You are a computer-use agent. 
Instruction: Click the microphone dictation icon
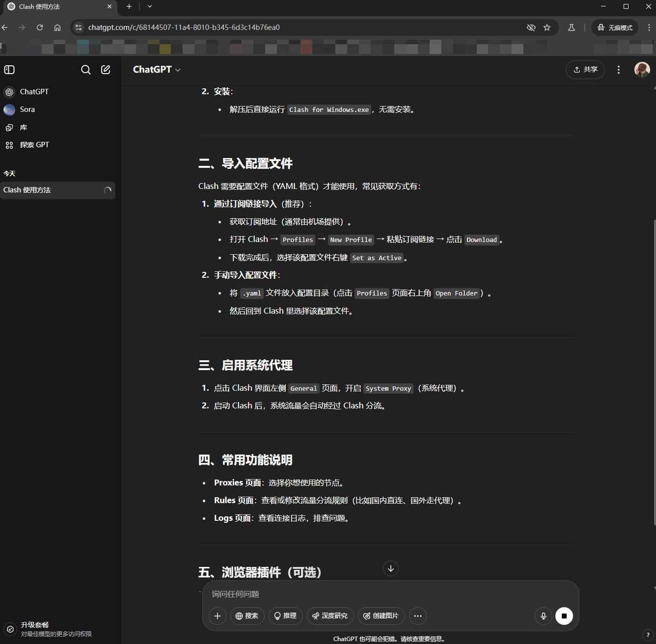tap(544, 616)
